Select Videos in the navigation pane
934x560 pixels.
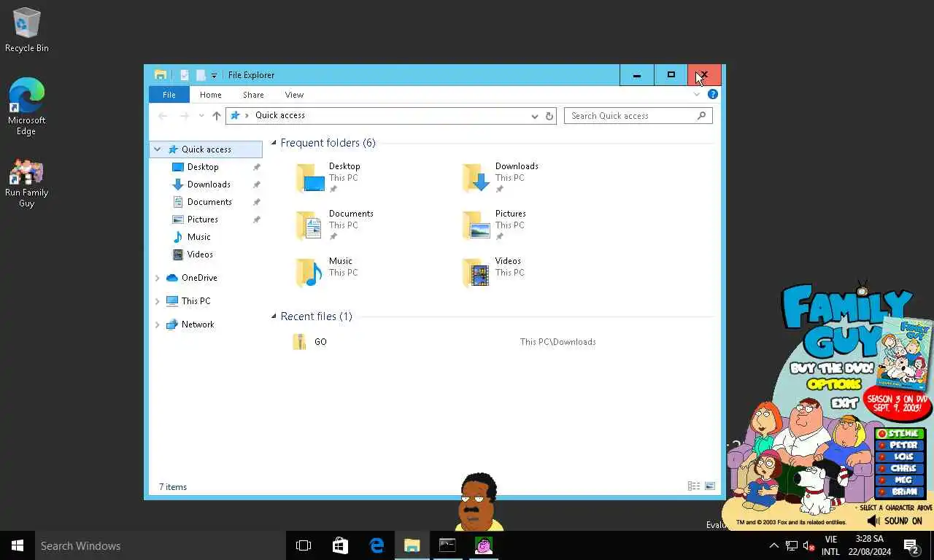200,254
